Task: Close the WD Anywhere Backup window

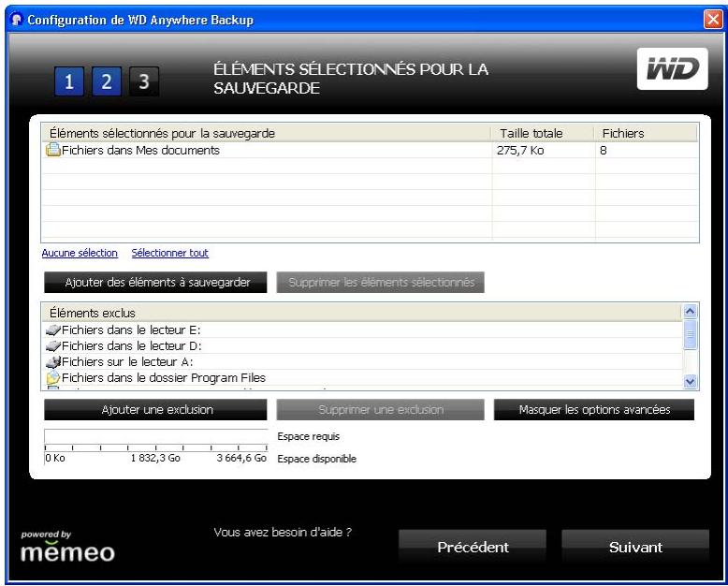Action: [713, 20]
